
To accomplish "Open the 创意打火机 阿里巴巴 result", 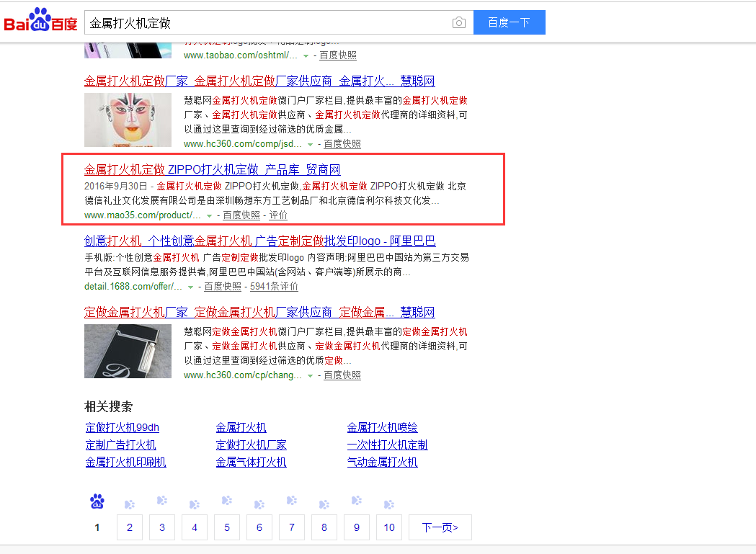I will pos(259,241).
